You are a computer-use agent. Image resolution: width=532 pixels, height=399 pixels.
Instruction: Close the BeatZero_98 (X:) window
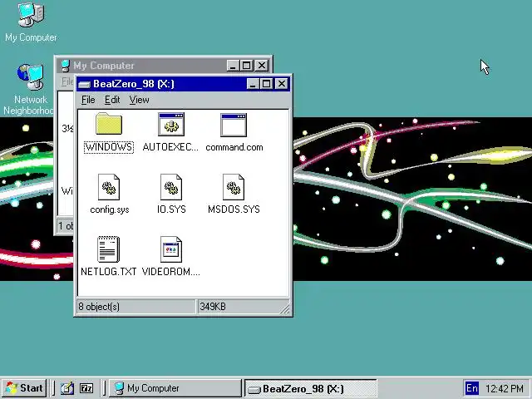[282, 84]
